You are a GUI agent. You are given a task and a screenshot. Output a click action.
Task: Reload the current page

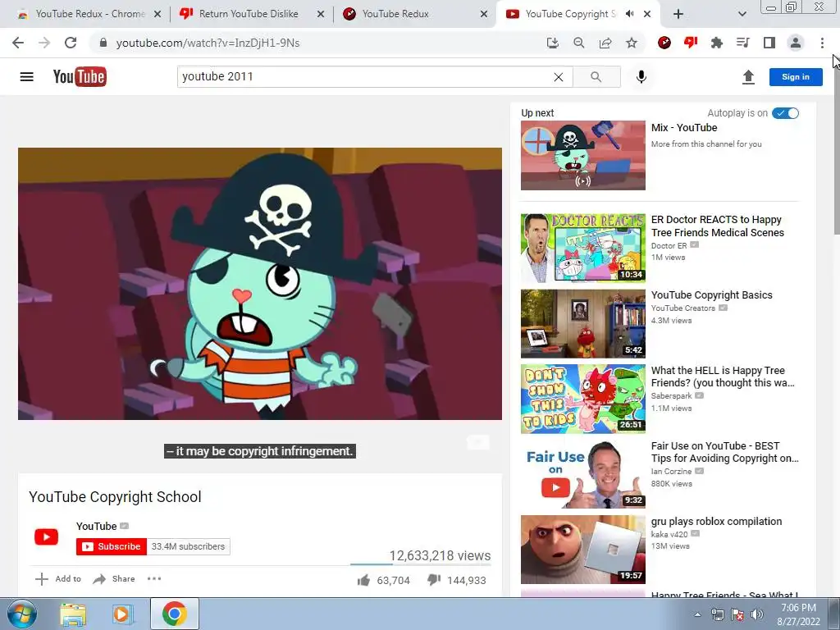pyautogui.click(x=71, y=43)
